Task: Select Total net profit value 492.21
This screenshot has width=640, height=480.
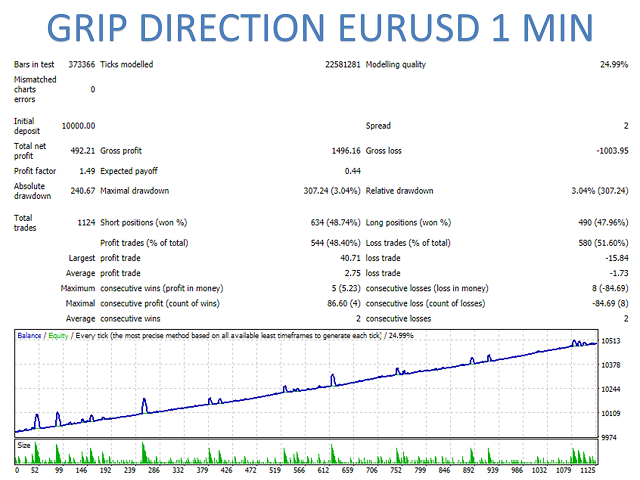Action: click(82, 151)
